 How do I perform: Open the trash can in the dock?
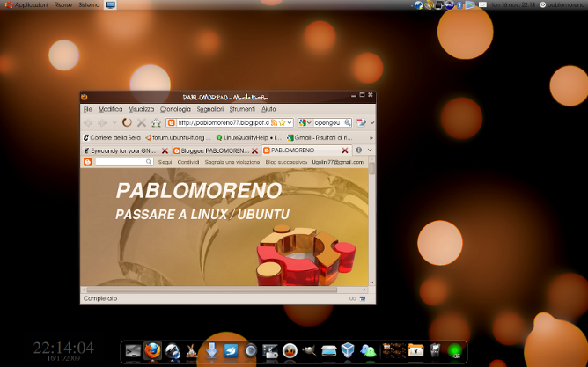(x=435, y=350)
